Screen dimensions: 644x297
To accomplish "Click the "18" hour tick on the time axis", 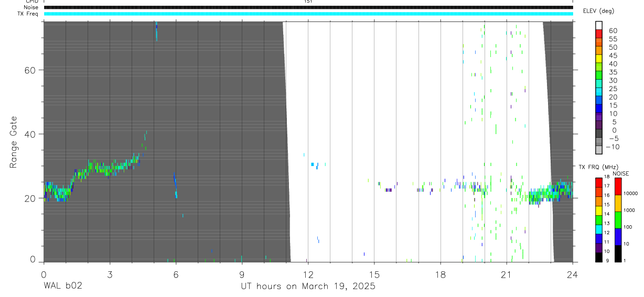I will coord(441,274).
